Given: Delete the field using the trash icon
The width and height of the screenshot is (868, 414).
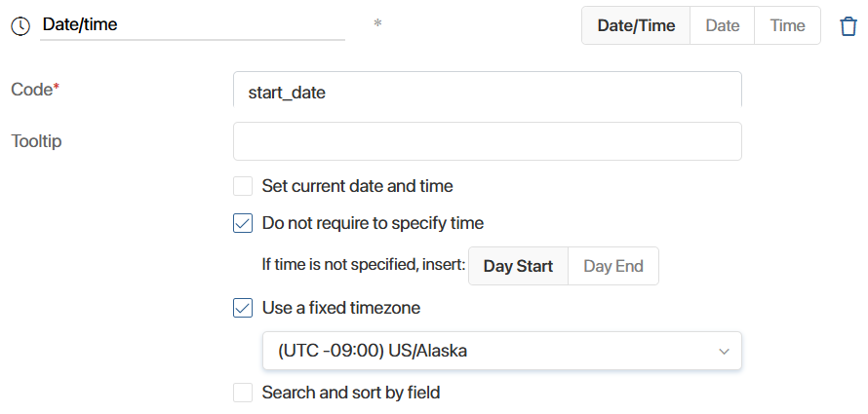Looking at the screenshot, I should point(848,26).
